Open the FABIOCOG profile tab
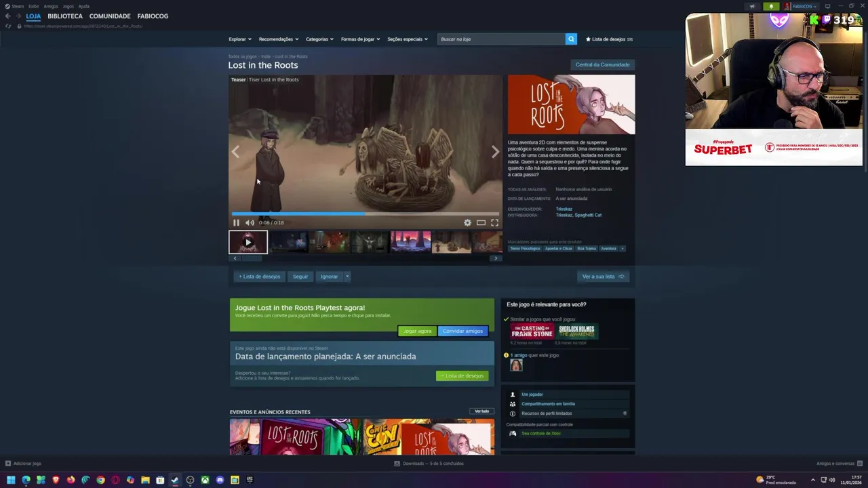868x488 pixels. [153, 16]
